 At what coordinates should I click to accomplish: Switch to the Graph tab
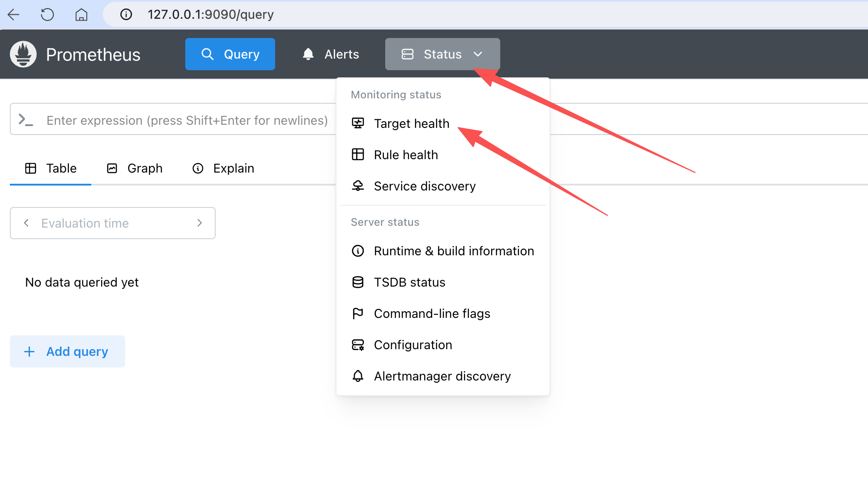pyautogui.click(x=135, y=168)
